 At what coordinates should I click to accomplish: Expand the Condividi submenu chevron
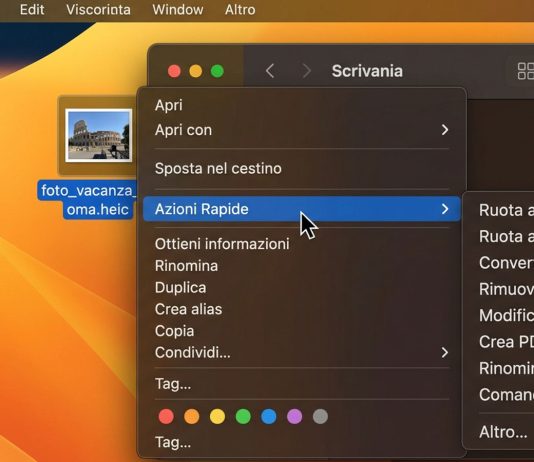(x=445, y=353)
